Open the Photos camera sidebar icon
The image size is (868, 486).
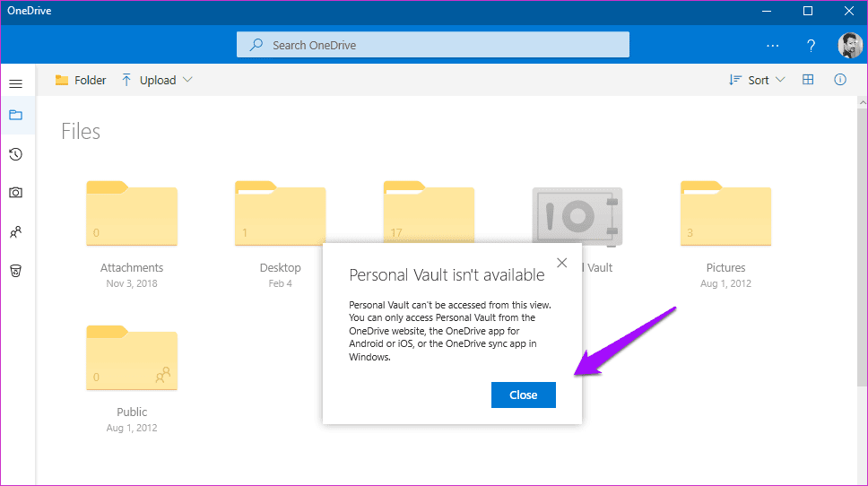[15, 193]
